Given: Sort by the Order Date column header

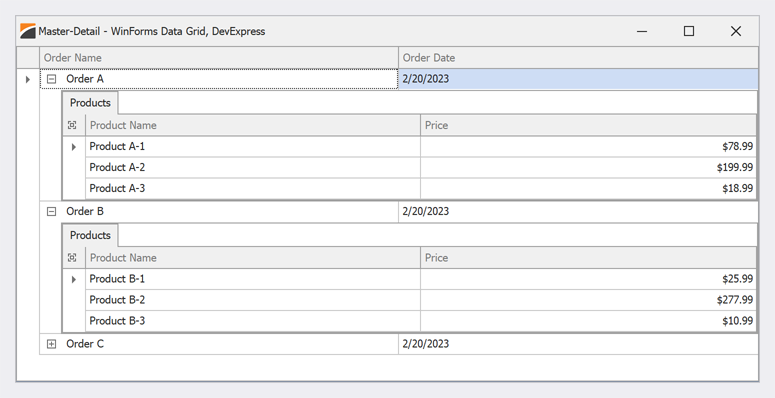Looking at the screenshot, I should [578, 58].
